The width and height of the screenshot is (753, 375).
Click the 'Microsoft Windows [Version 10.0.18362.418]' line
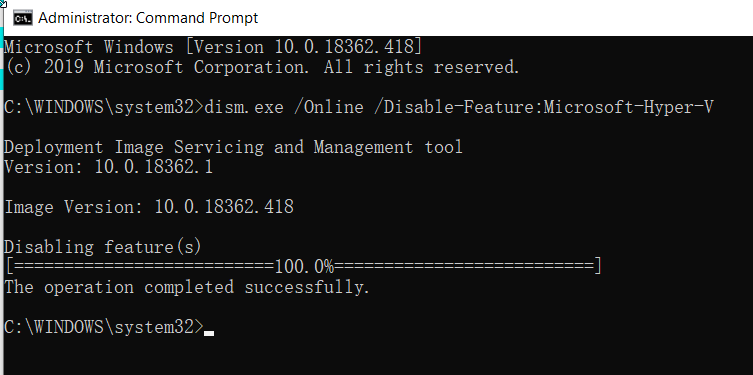pyautogui.click(x=213, y=47)
